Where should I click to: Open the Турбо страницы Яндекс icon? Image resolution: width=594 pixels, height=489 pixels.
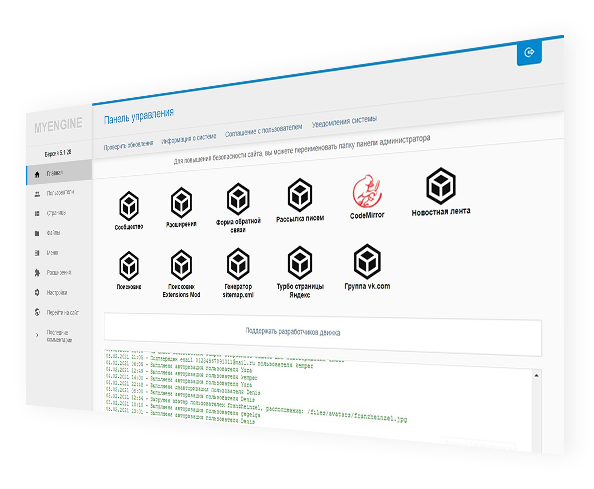[x=300, y=263]
